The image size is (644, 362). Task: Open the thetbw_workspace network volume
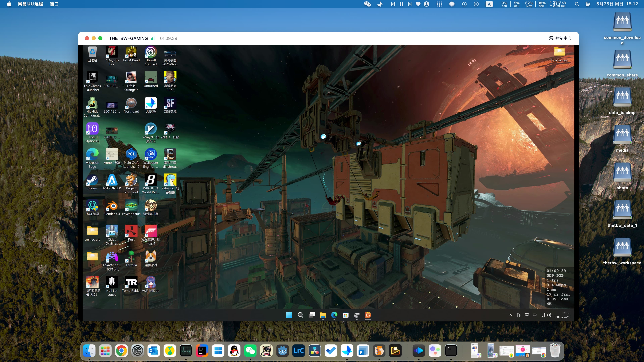click(622, 251)
